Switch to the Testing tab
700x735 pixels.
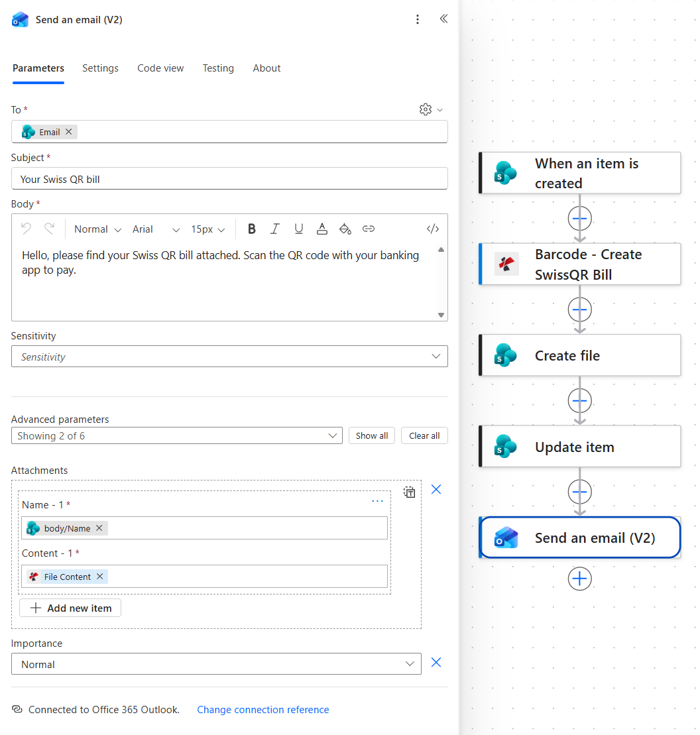pyautogui.click(x=218, y=68)
